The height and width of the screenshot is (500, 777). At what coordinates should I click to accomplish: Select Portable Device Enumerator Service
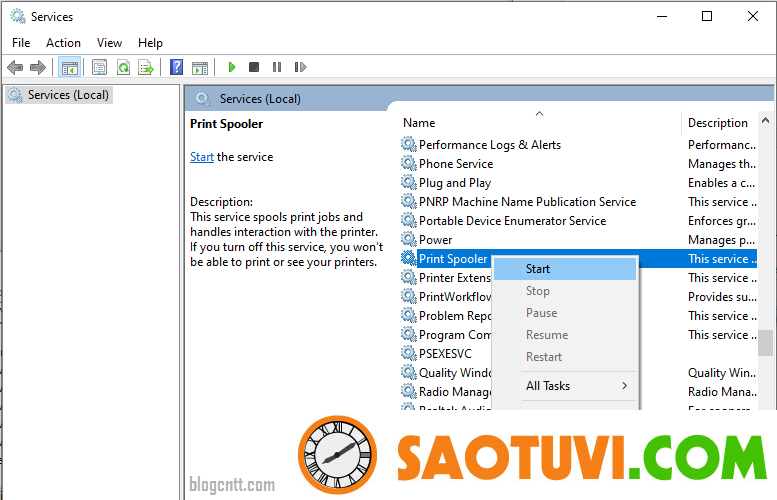tap(512, 221)
